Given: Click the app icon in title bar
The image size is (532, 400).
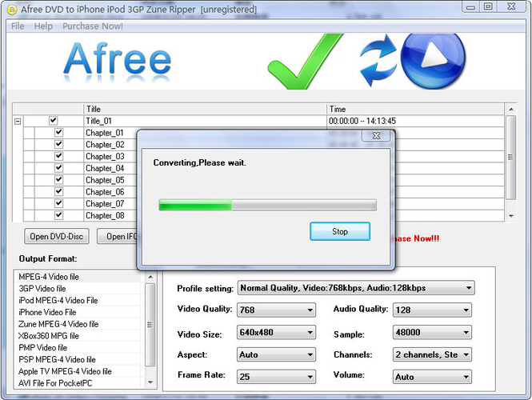Looking at the screenshot, I should pos(12,10).
